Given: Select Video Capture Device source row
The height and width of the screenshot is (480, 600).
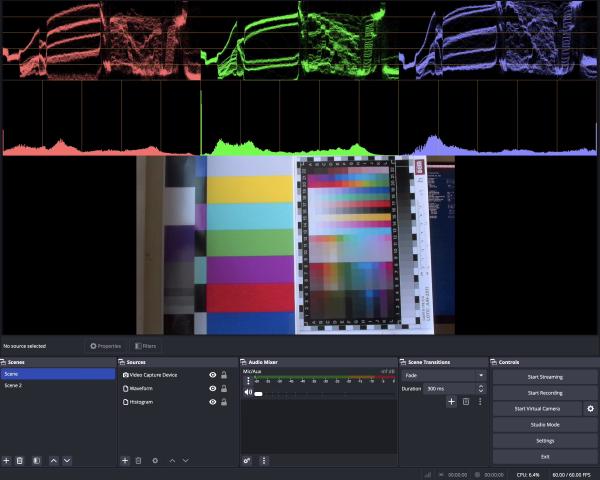Looking at the screenshot, I should pos(177,375).
